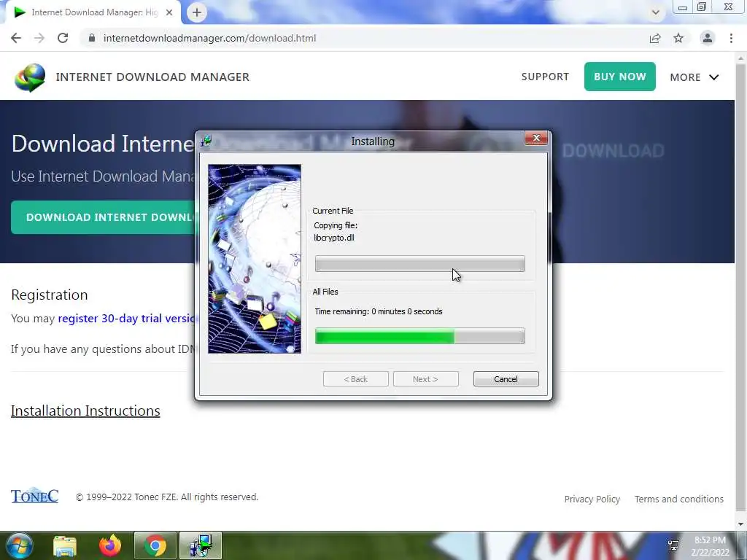Click the installer icon in the Installing title bar
Screen dimensions: 747x560
(x=206, y=141)
